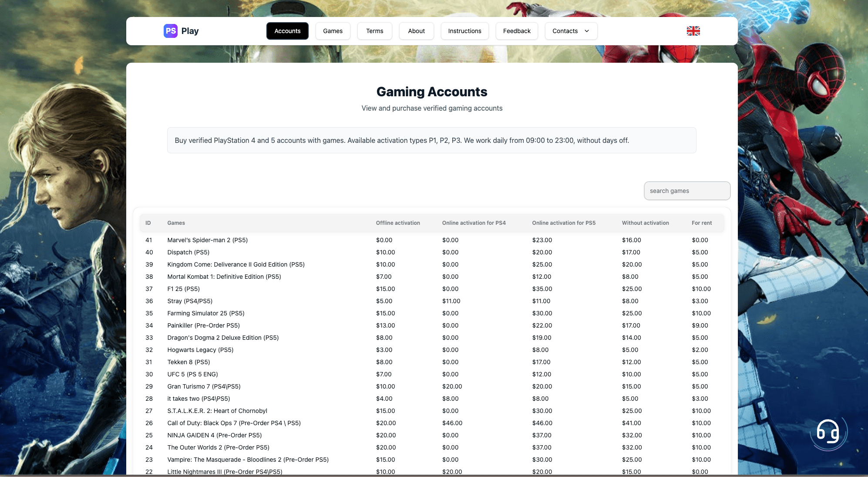The width and height of the screenshot is (868, 477).
Task: Open the Games tab
Action: 333,31
